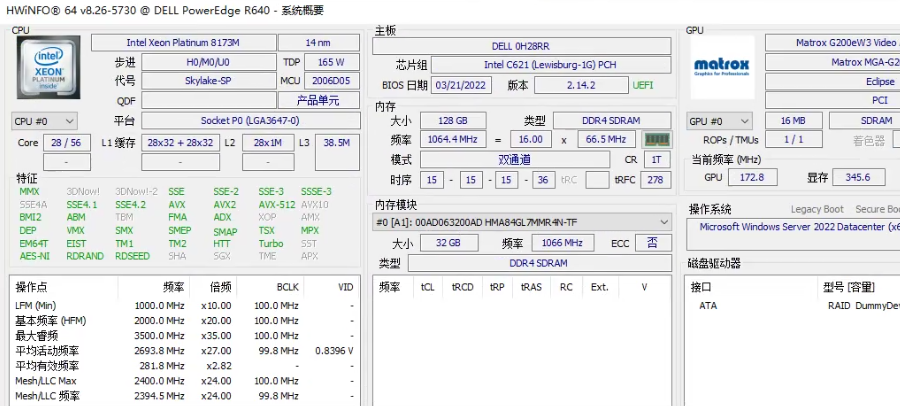Image resolution: width=900 pixels, height=406 pixels.
Task: Click the memory frequency 1064.4 MHz field
Action: coord(453,139)
